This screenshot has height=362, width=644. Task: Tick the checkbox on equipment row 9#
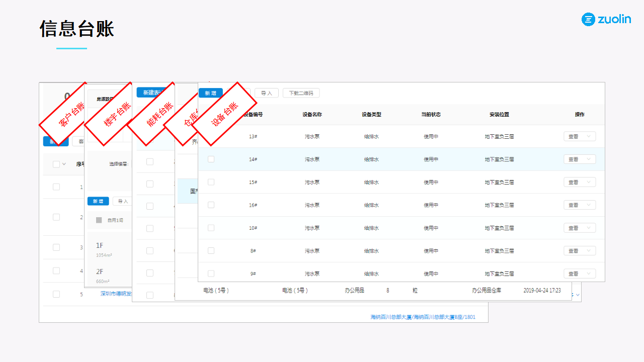[x=211, y=274]
